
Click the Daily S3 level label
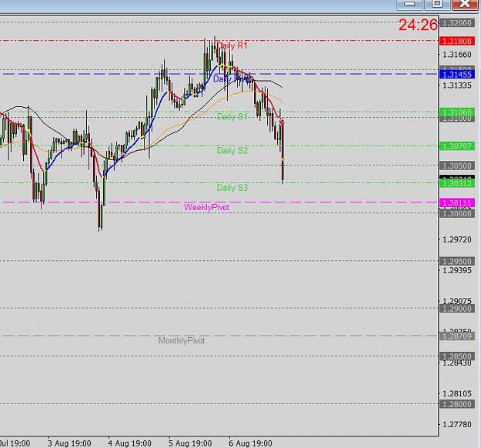pyautogui.click(x=232, y=188)
